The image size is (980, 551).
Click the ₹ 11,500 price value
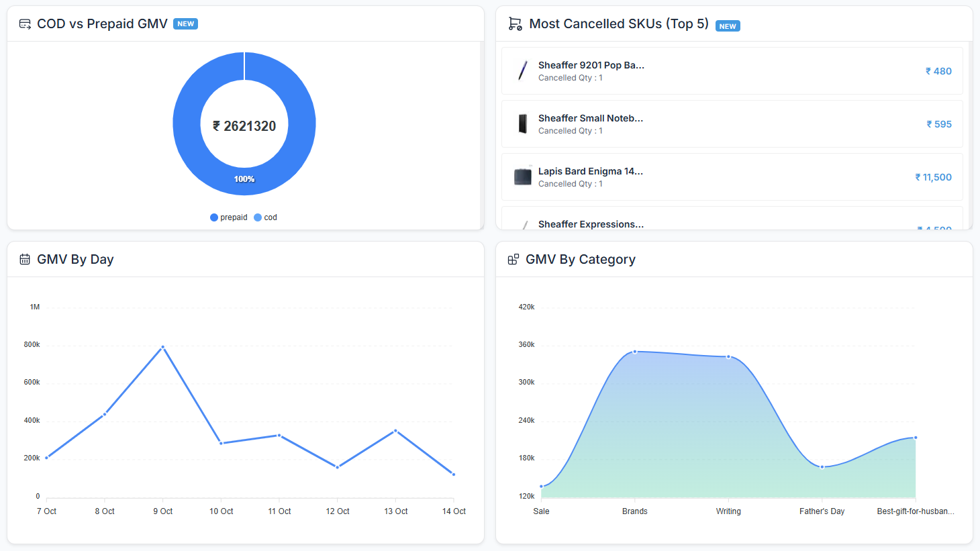[x=933, y=177]
